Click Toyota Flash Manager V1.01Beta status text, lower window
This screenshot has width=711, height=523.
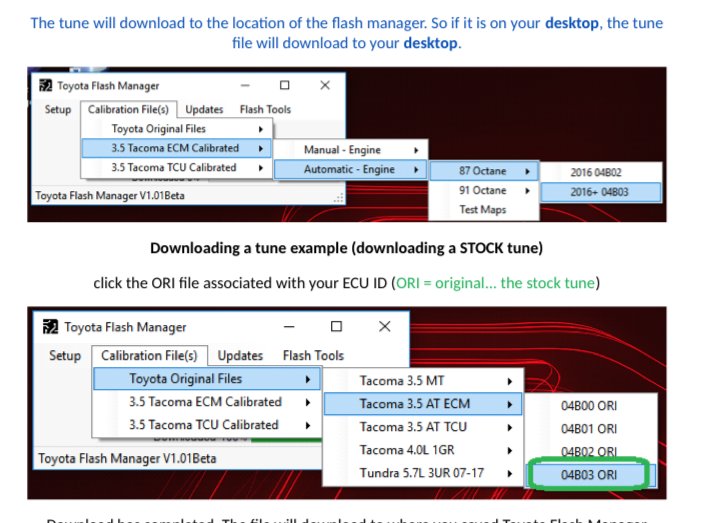tap(127, 458)
